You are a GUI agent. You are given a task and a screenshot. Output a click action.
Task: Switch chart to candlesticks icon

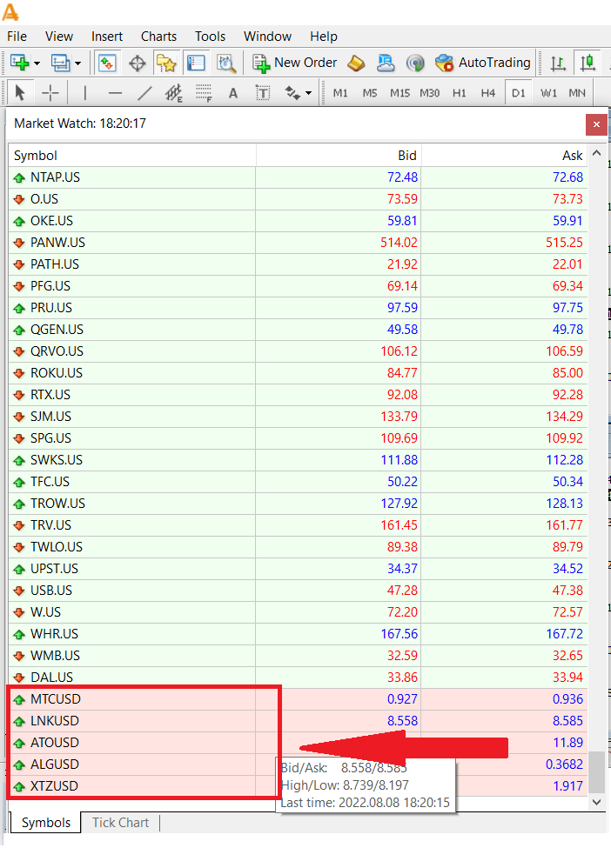(x=587, y=63)
